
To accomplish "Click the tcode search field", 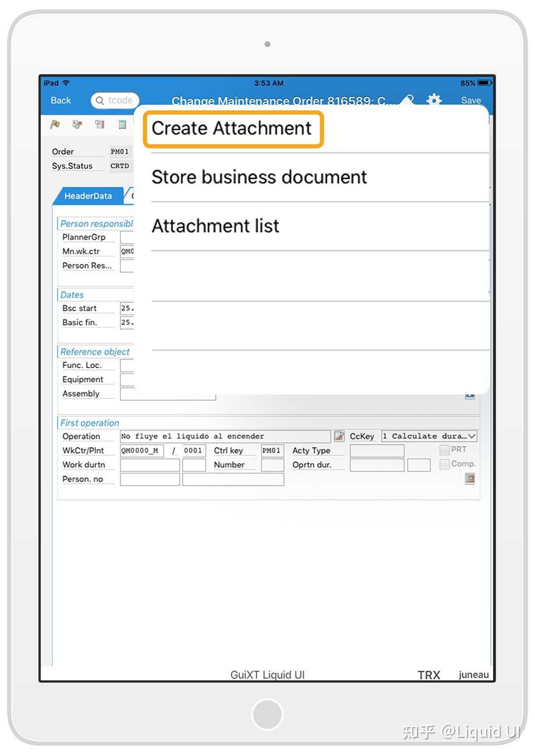I will point(115,100).
